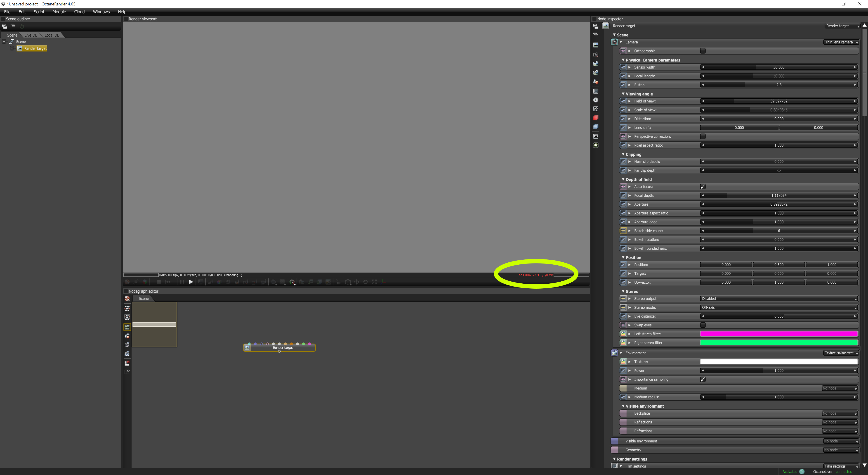Enable the Orthographic checkbox
Screen dimensions: 868x475
click(x=703, y=51)
